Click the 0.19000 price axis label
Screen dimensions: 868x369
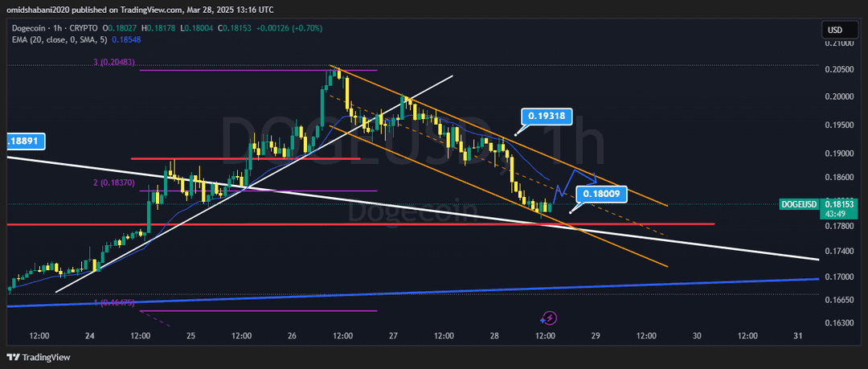point(837,154)
